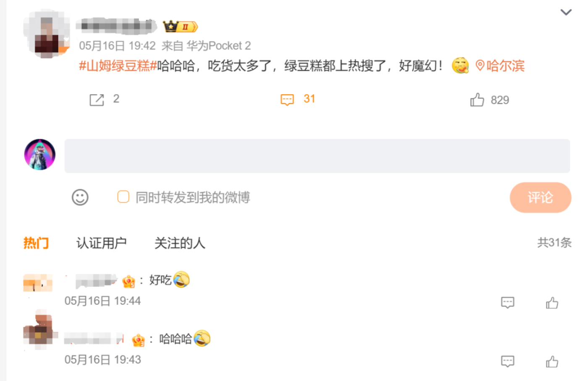Open the post author's avatar
The image size is (588, 381).
coord(46,34)
